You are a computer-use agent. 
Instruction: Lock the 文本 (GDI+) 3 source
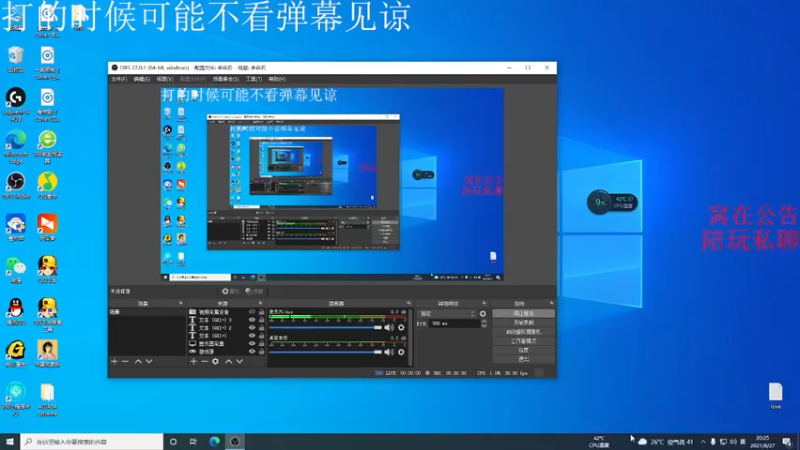pyautogui.click(x=261, y=320)
